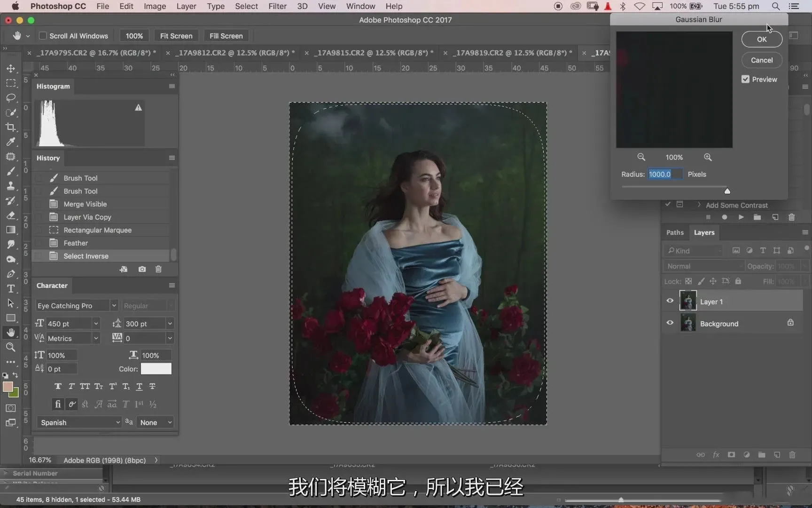This screenshot has height=508, width=812.
Task: Click the Fill Screen button
Action: coord(226,36)
